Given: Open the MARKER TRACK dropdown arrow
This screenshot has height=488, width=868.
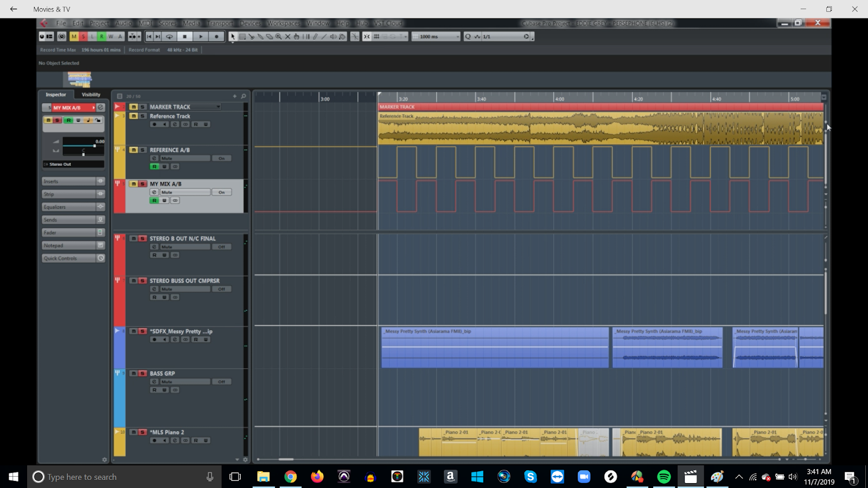Looking at the screenshot, I should pos(219,107).
